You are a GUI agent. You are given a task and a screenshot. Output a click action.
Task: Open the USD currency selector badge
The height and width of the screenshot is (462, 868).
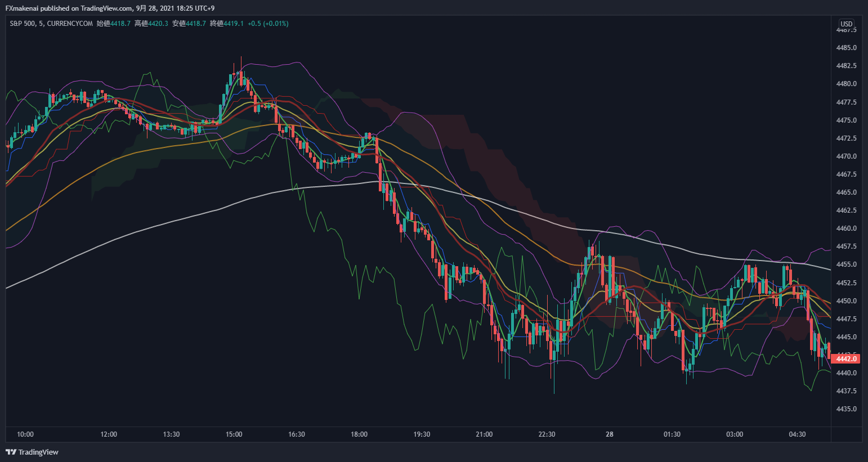847,24
